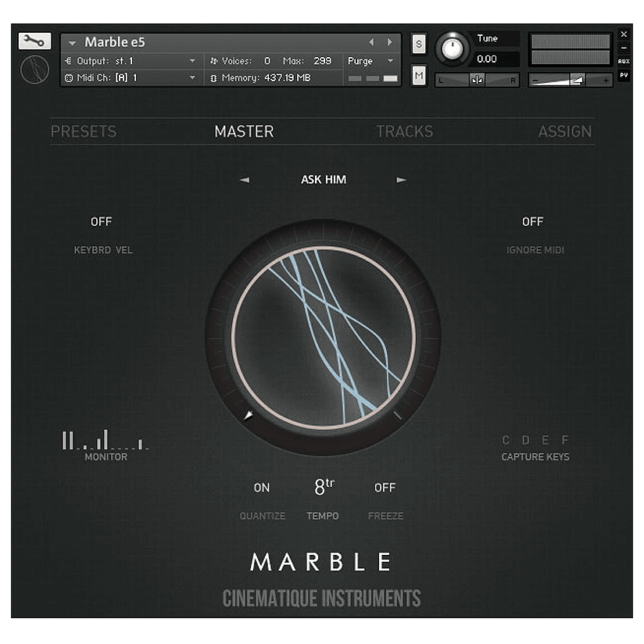Toggle FREEZE OFF switch
The image size is (644, 644).
(385, 488)
